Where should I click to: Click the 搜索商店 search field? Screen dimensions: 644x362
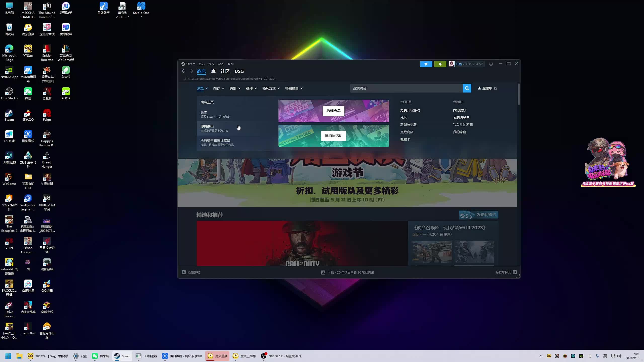[x=406, y=88]
